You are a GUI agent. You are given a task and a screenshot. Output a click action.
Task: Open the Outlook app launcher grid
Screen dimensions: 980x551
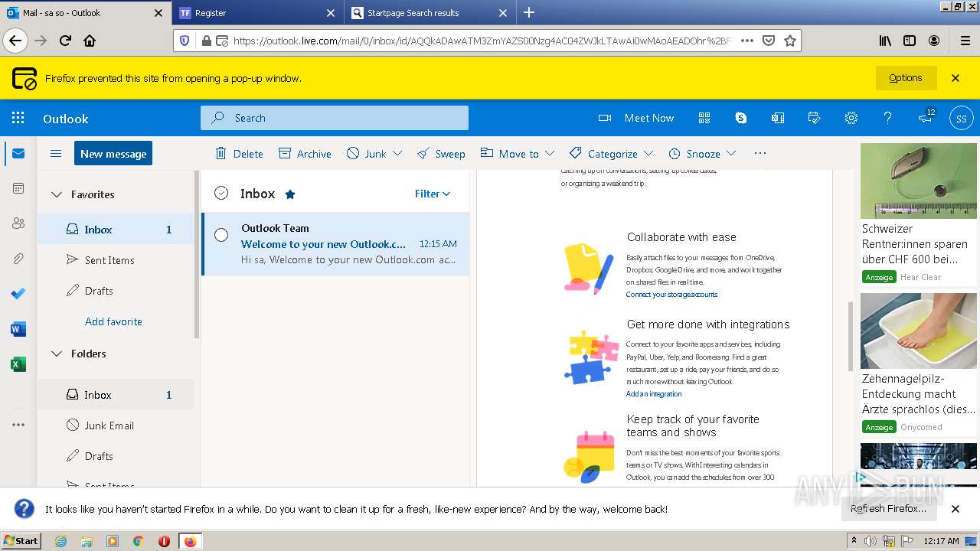point(18,118)
